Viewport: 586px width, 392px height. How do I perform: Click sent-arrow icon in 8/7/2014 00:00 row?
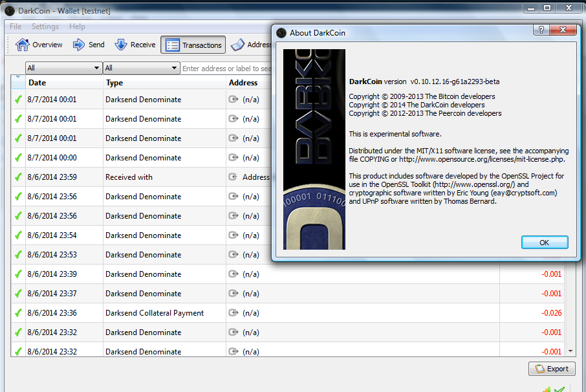233,157
